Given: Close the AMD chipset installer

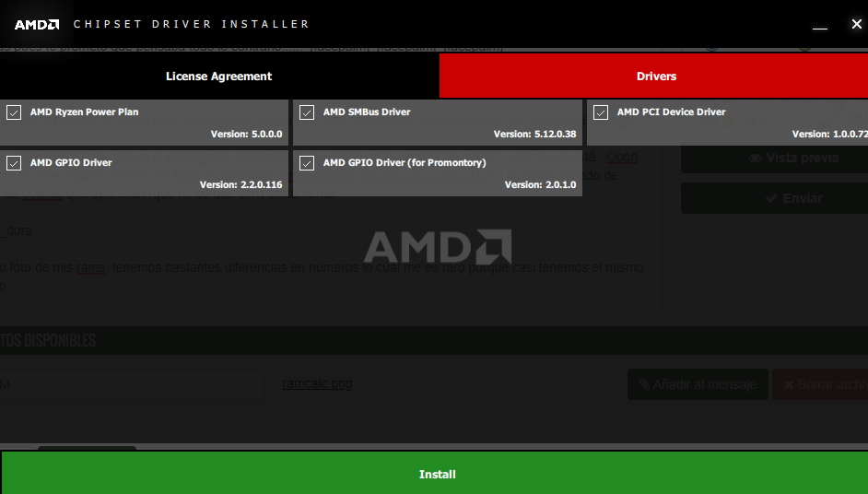Looking at the screenshot, I should coord(856,24).
